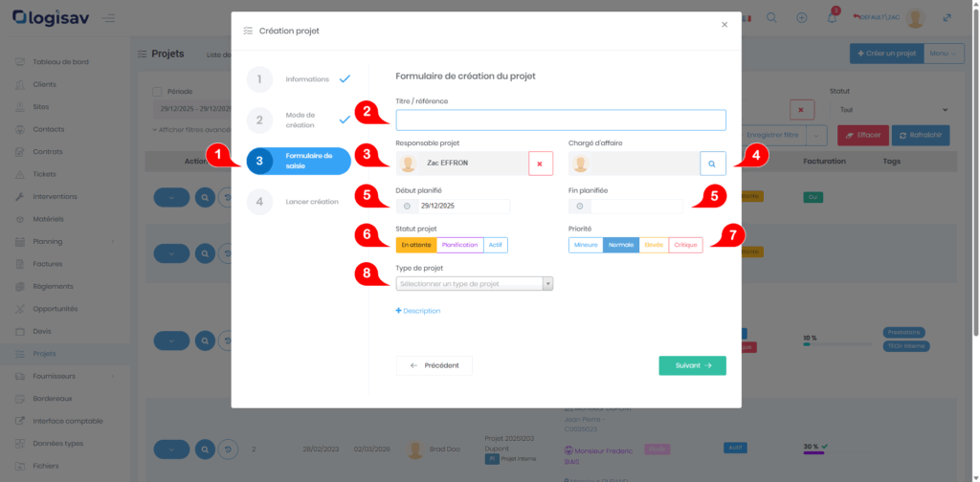Tick the Période checkbox
980x482 pixels.
tap(157, 92)
